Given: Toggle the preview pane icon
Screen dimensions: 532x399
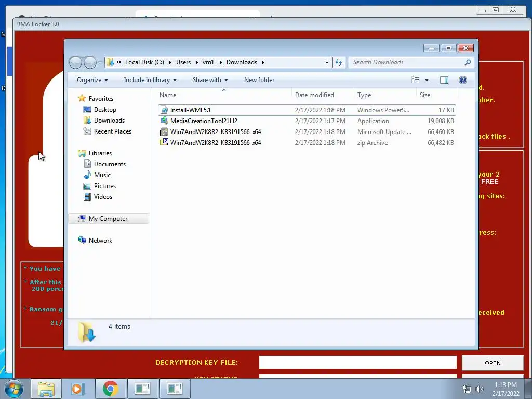Looking at the screenshot, I should pyautogui.click(x=444, y=80).
